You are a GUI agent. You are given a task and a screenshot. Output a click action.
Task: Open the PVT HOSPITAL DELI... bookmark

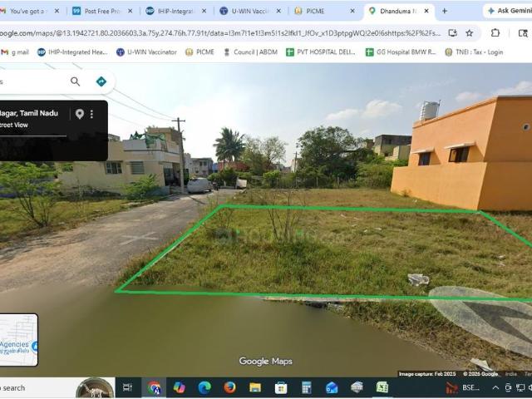click(x=321, y=52)
